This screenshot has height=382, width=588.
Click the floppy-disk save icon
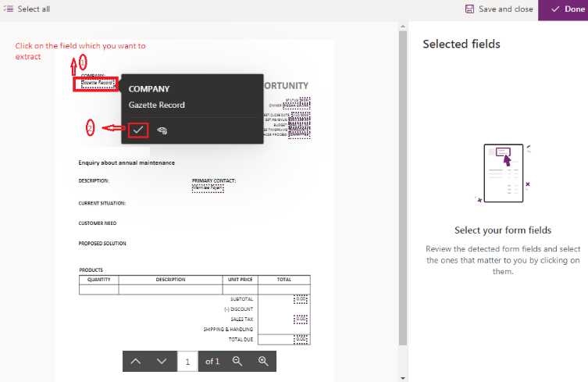[x=469, y=9]
